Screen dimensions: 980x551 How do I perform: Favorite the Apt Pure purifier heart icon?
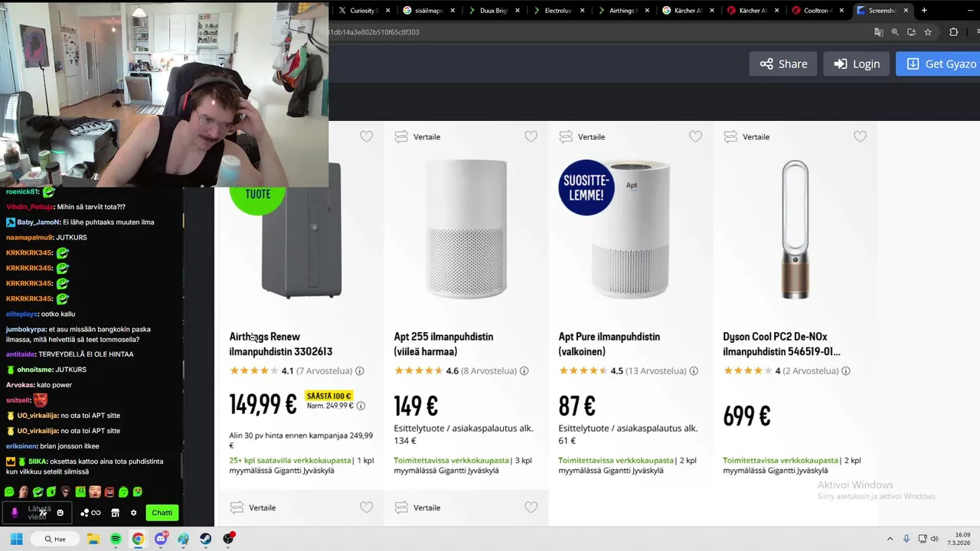pos(696,136)
